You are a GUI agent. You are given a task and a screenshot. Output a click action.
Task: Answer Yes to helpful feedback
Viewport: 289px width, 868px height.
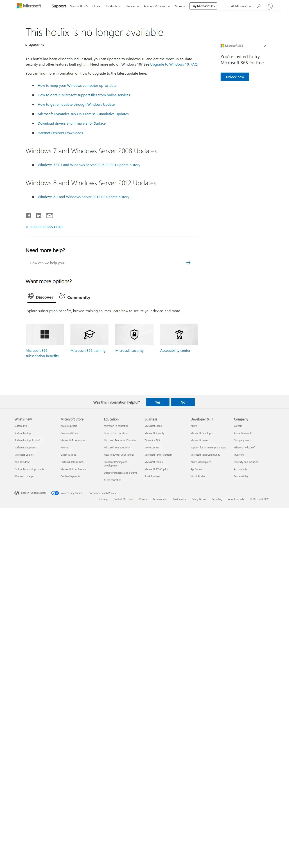pos(158,402)
